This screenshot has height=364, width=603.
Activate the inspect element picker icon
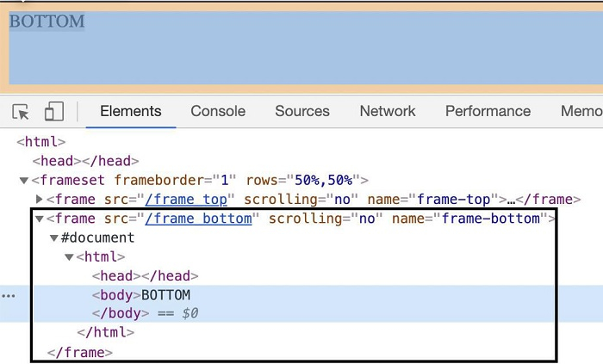22,112
